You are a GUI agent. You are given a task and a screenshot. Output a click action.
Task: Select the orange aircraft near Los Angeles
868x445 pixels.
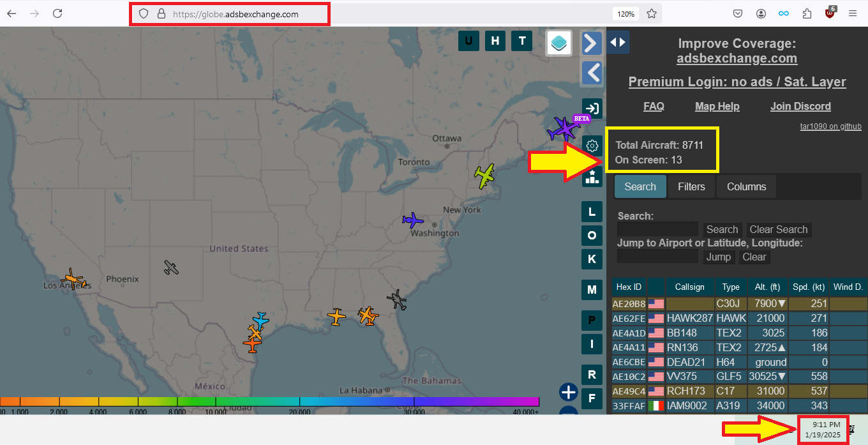click(x=73, y=279)
